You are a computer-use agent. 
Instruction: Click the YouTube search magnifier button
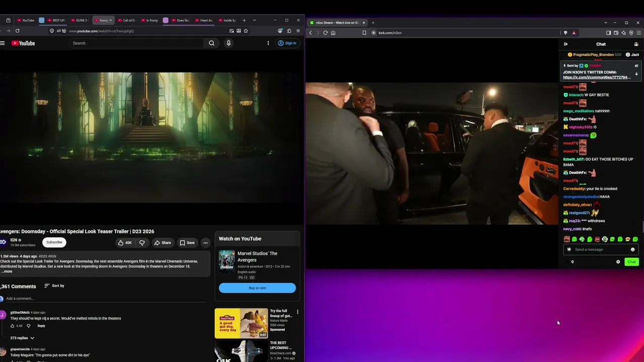tap(212, 43)
